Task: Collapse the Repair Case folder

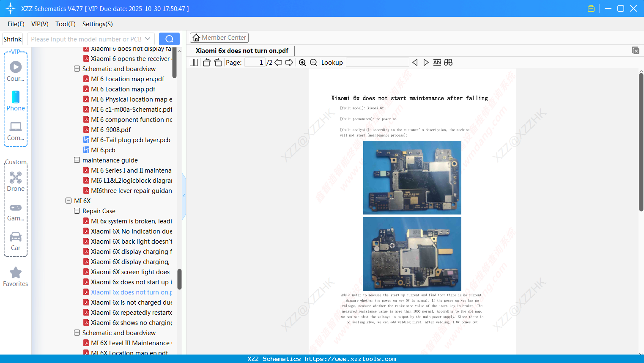Action: point(77,211)
